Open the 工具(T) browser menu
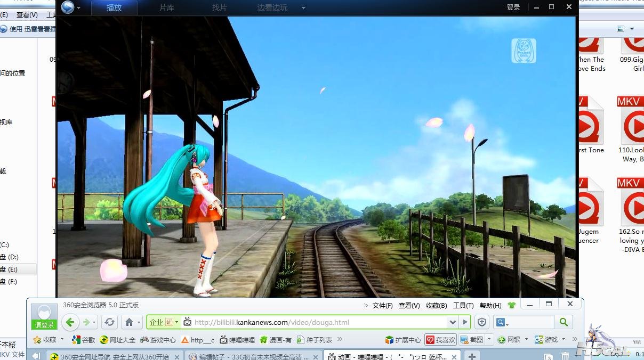Viewport: 644px width, 360px height. [463, 305]
